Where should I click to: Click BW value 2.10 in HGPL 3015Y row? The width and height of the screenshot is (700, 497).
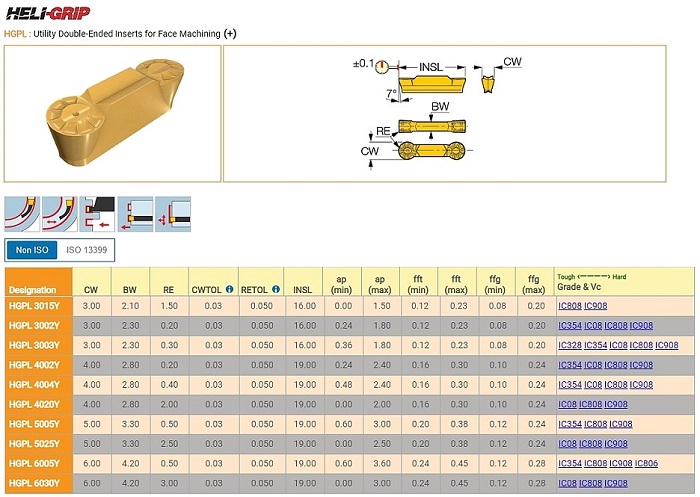pos(130,306)
